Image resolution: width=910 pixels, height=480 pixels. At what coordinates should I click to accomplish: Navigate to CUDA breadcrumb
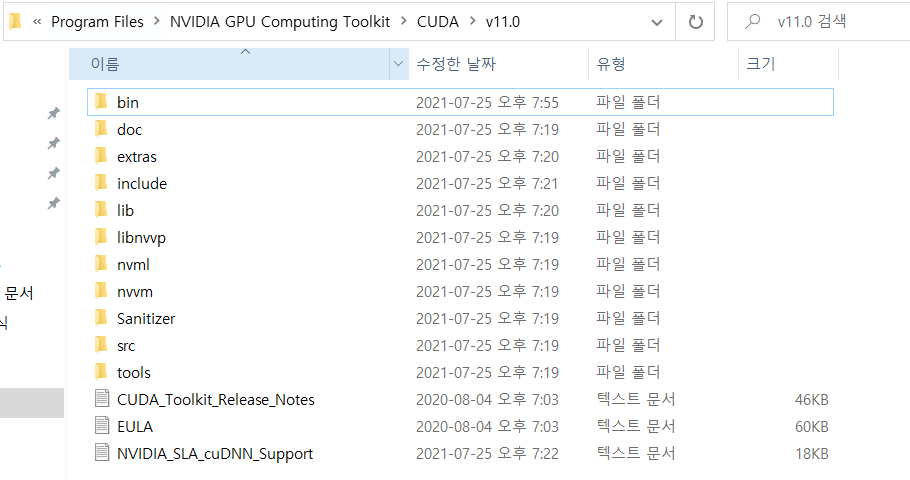coord(438,22)
